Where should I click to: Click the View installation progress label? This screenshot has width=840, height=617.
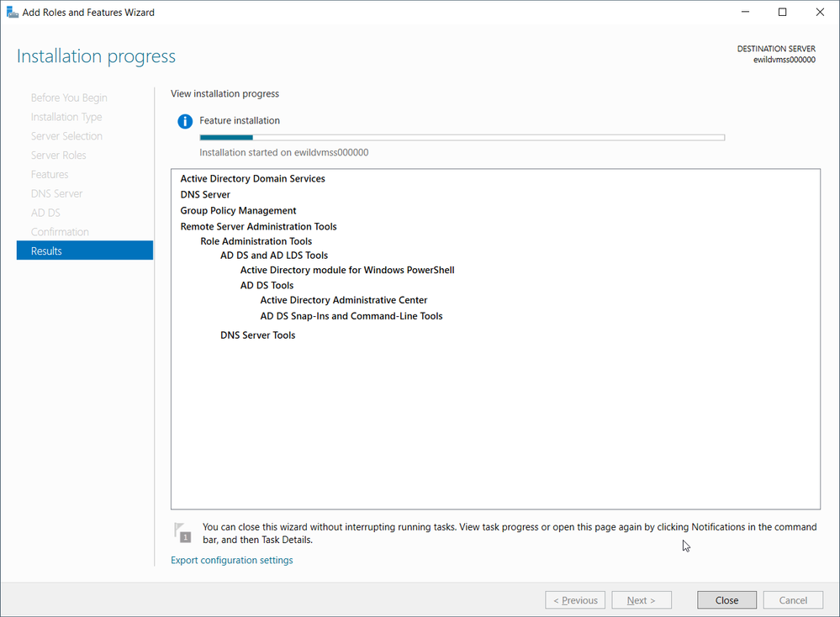click(225, 94)
